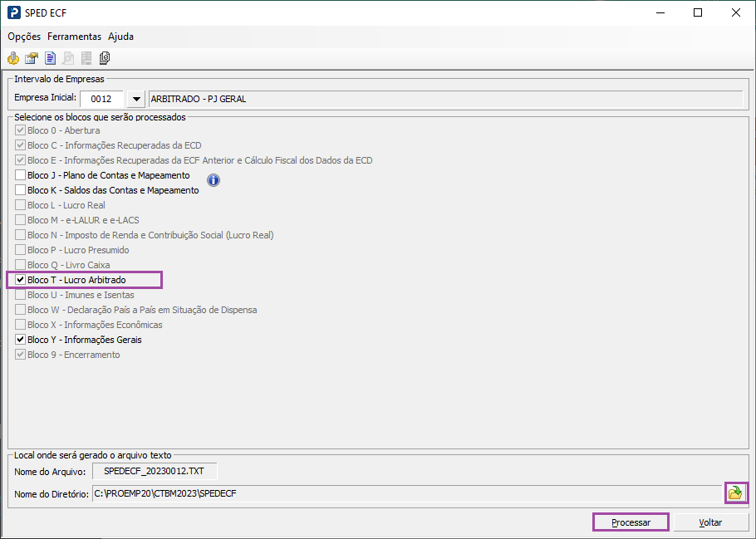The height and width of the screenshot is (539, 756).
Task: Click the hand-with-card properties toolbar icon
Action: [x=32, y=58]
